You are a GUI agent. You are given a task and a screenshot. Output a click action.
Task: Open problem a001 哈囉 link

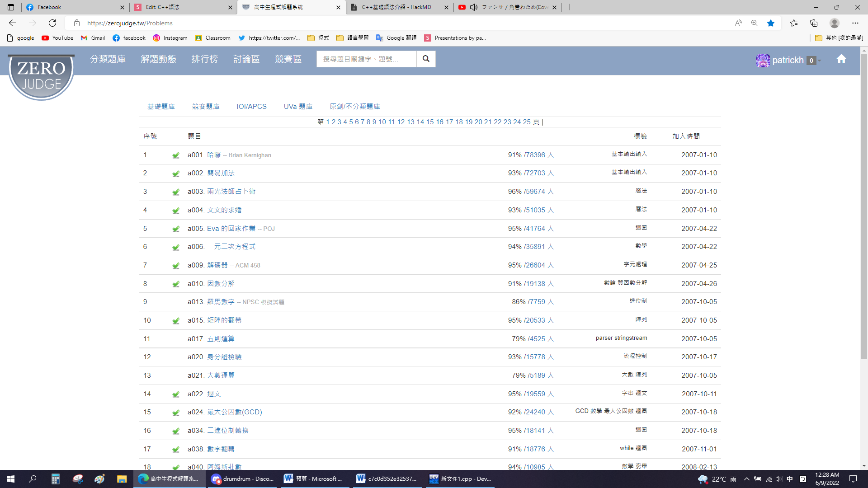[x=214, y=155]
